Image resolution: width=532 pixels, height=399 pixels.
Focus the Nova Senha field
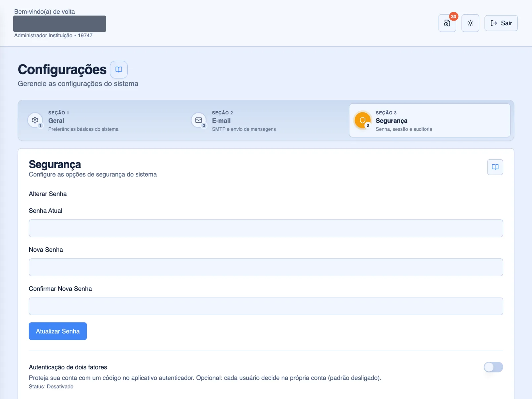(x=266, y=267)
